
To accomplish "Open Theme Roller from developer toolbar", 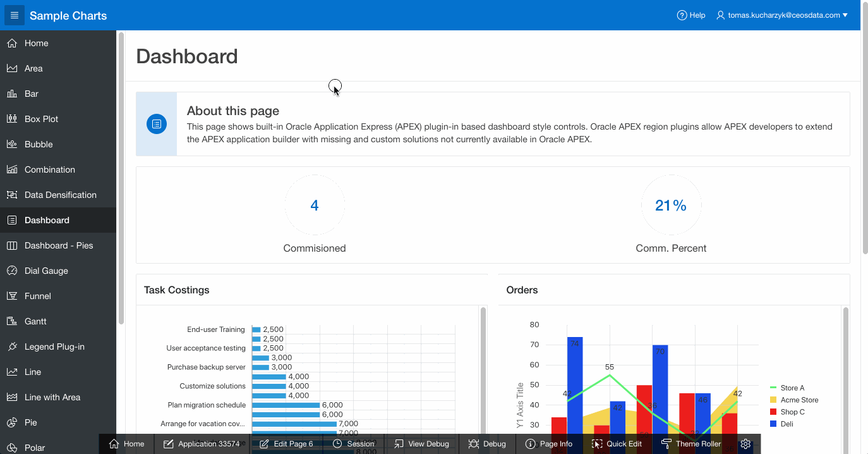I will pos(691,444).
